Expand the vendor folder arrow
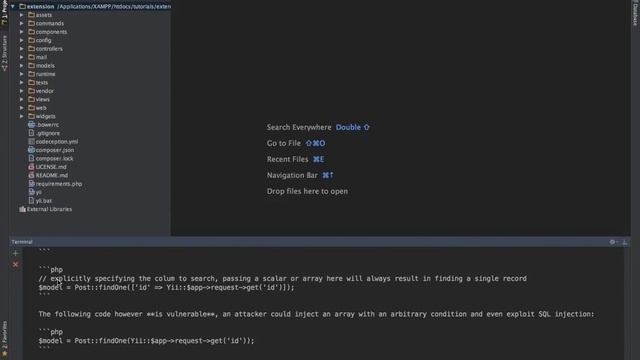This screenshot has width=640, height=360. click(22, 91)
